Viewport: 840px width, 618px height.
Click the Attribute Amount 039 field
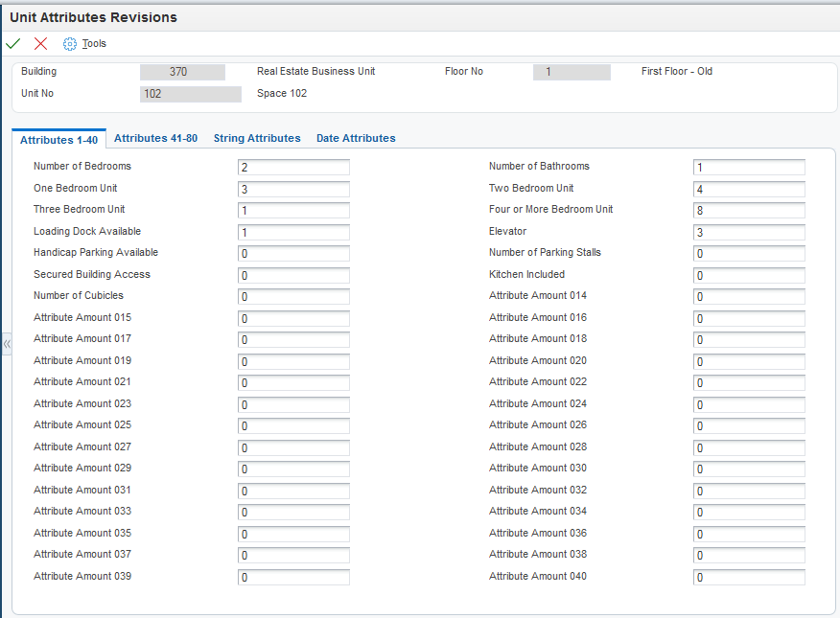(293, 578)
